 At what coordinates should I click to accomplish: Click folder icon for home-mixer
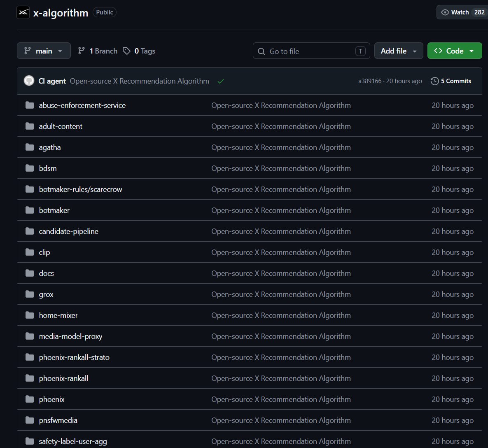click(30, 315)
